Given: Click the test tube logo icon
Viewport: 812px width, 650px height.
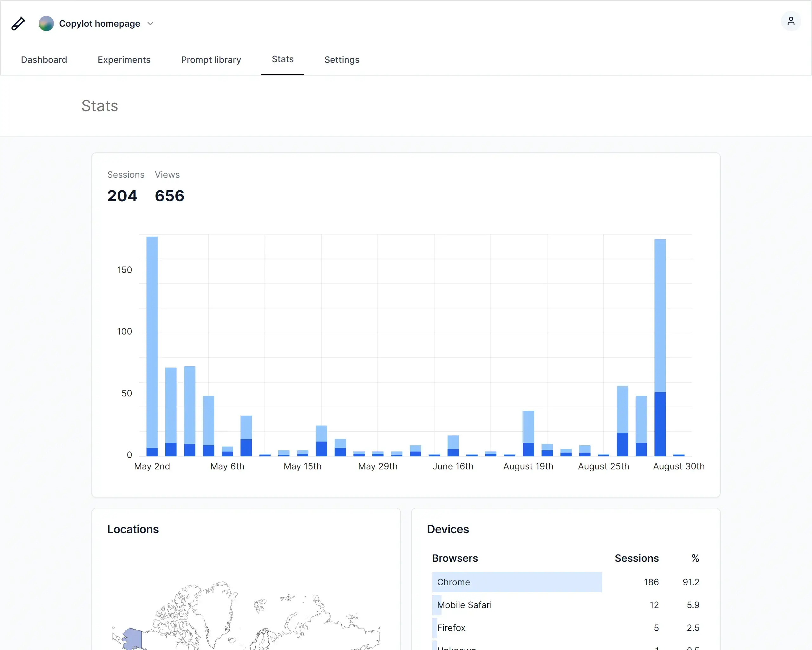Looking at the screenshot, I should coord(18,23).
